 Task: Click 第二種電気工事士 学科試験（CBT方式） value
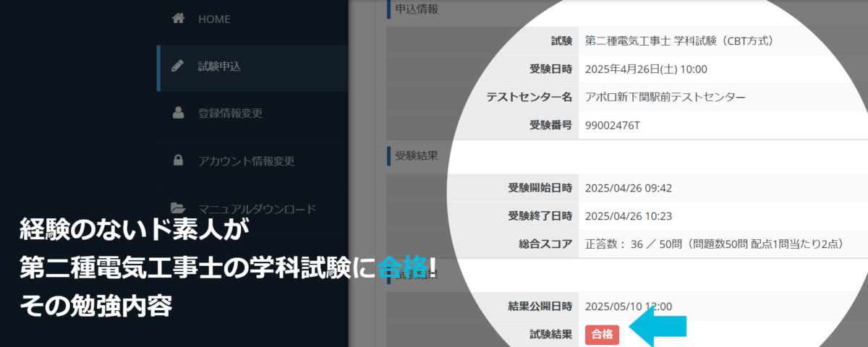click(x=679, y=41)
